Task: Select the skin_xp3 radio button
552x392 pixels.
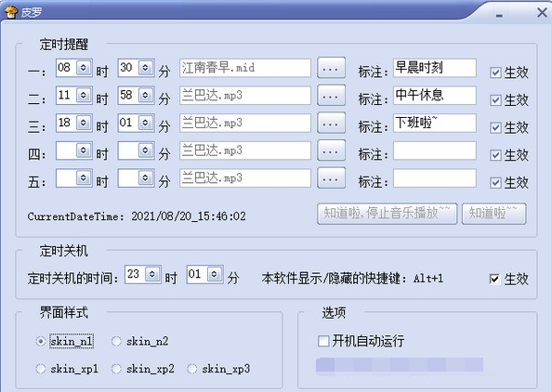Action: [x=191, y=369]
